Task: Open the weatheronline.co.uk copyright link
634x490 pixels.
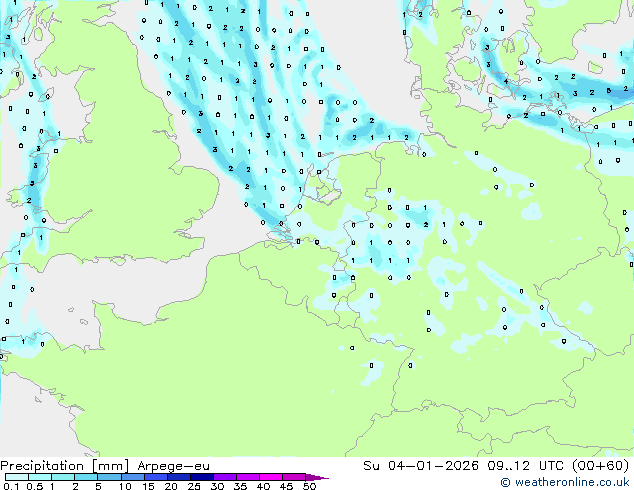Action: point(564,482)
